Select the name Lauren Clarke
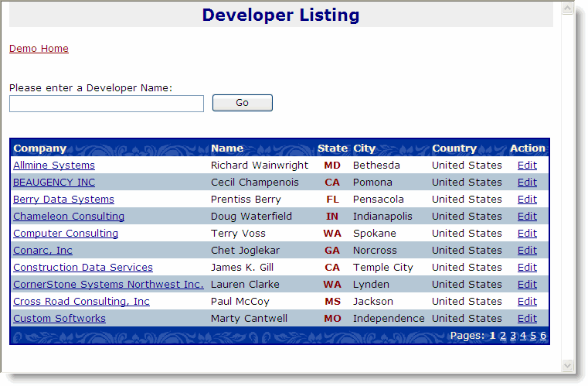This screenshot has width=588, height=386. point(245,284)
